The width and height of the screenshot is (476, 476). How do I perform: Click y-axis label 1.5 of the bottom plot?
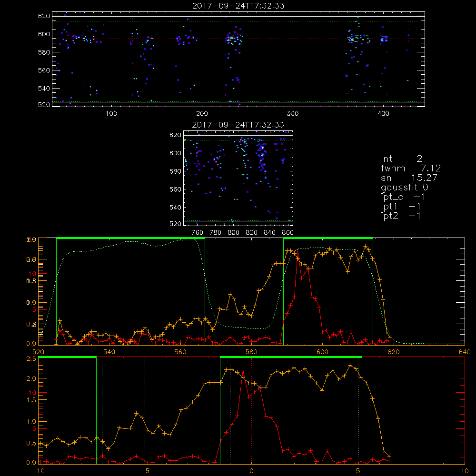(x=31, y=400)
